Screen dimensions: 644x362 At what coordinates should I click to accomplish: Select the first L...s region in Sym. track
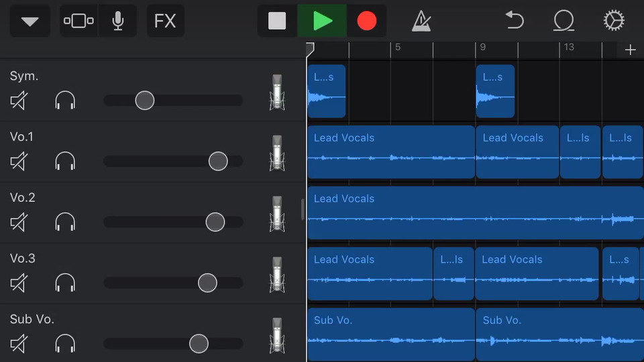coord(327,91)
